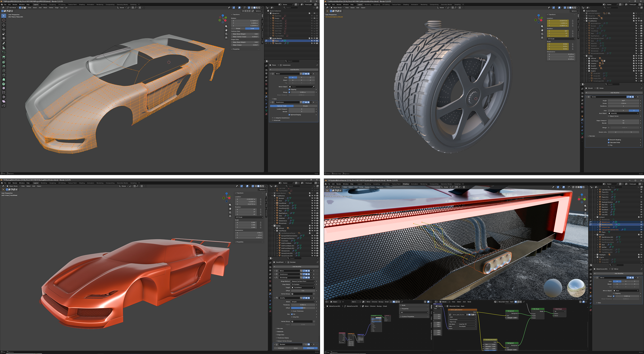Viewport: 644px width, 354px height.
Task: Select HoodPanel in F41BackupBeforeWindow outliner
Action: 282,203
